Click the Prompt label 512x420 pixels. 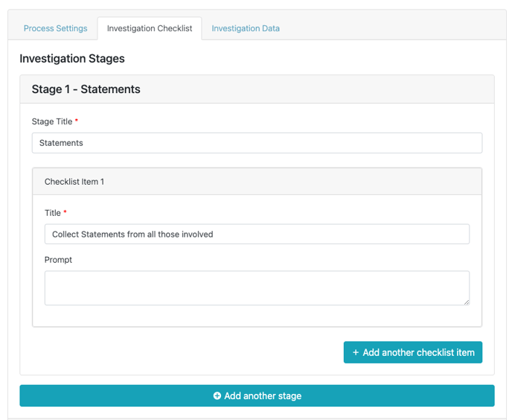58,260
